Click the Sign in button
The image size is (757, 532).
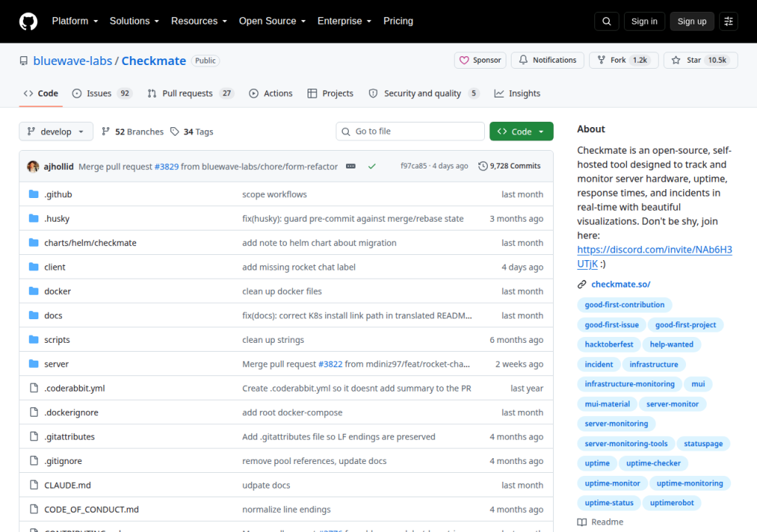tap(644, 21)
